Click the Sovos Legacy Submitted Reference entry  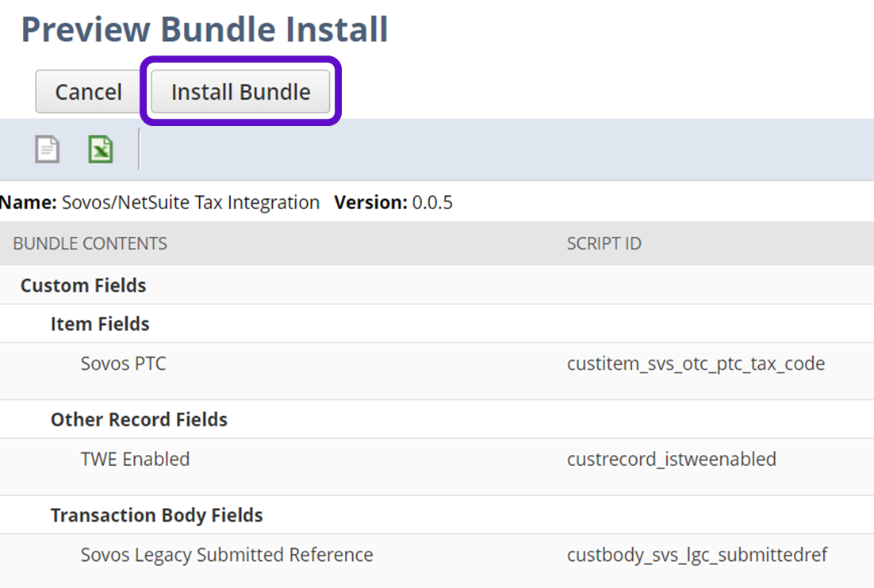227,555
